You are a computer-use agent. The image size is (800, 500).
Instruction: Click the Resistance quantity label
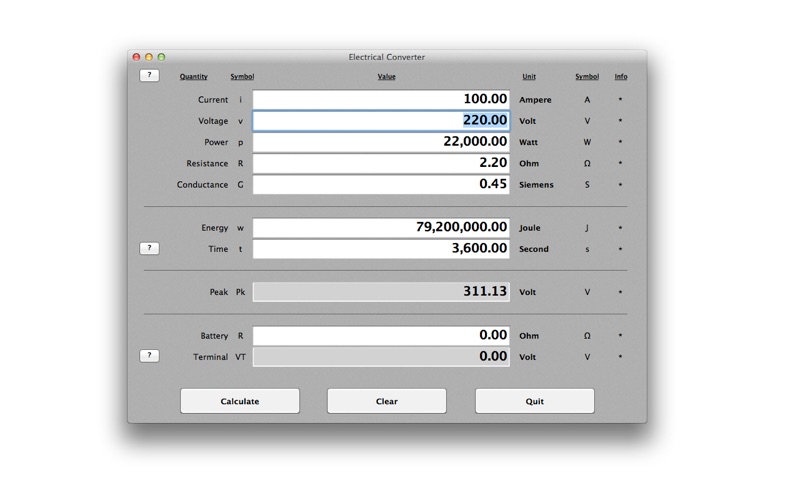tap(207, 163)
